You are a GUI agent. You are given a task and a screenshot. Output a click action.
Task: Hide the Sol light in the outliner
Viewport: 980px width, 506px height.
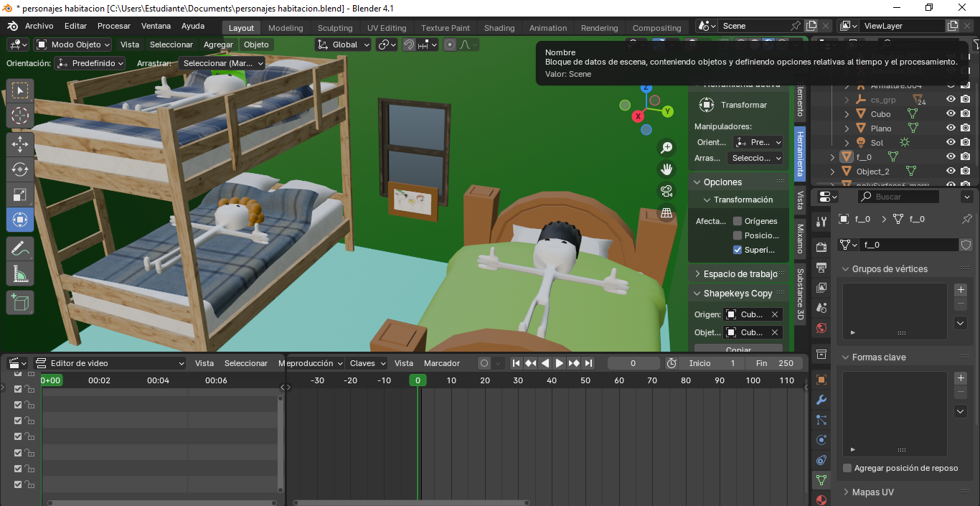[951, 142]
